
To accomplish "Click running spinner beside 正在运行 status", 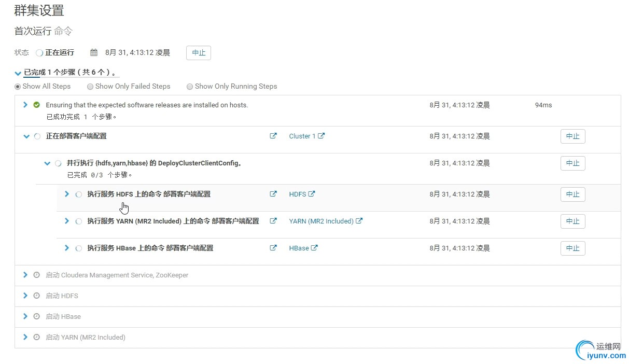I will click(39, 53).
